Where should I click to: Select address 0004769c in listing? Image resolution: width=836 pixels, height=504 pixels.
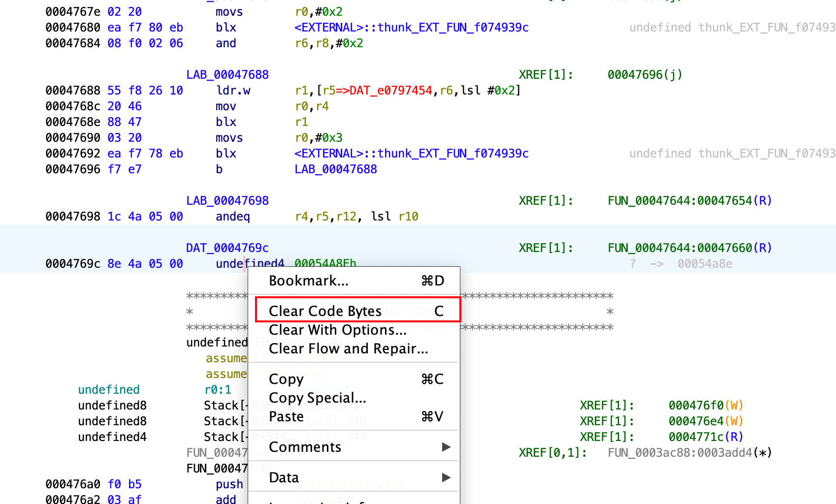(73, 264)
